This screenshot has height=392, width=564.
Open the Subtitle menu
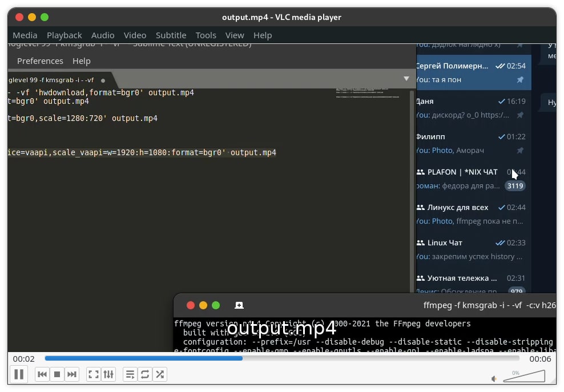171,35
